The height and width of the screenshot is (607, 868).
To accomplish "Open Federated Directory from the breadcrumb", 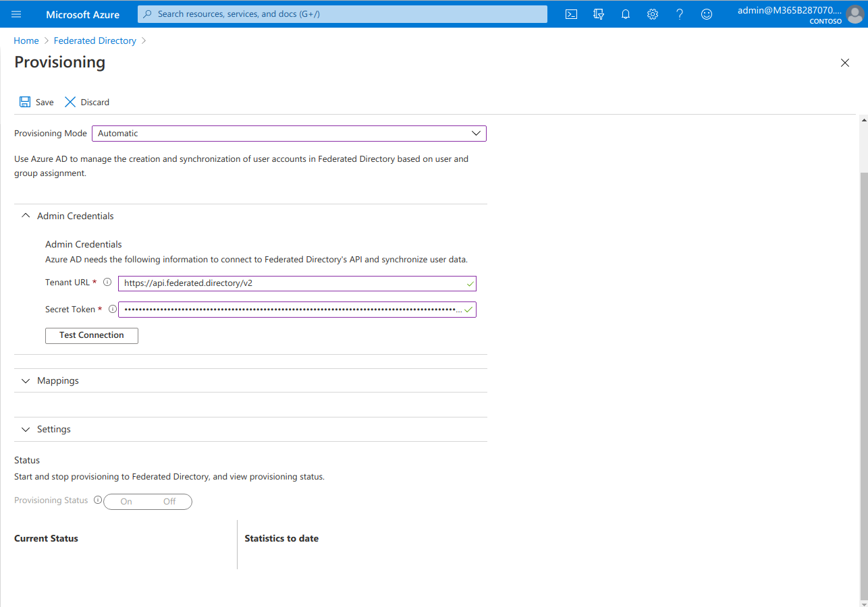I will [x=94, y=40].
